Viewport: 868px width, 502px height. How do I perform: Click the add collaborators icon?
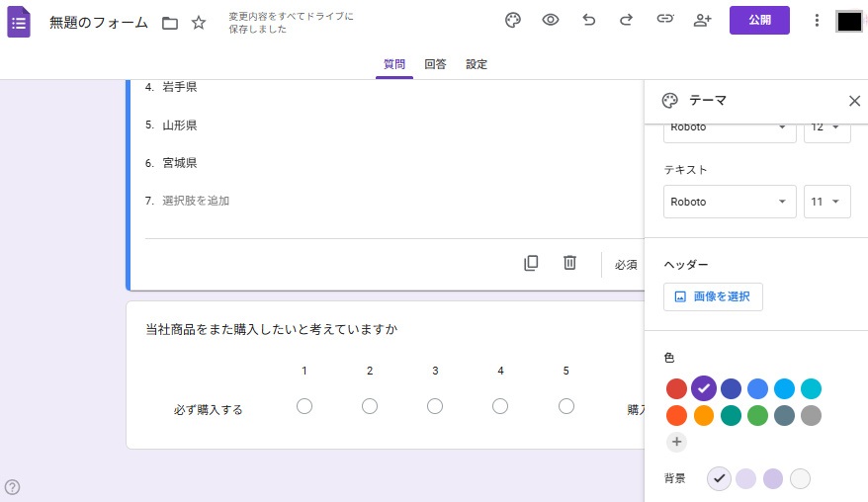703,21
